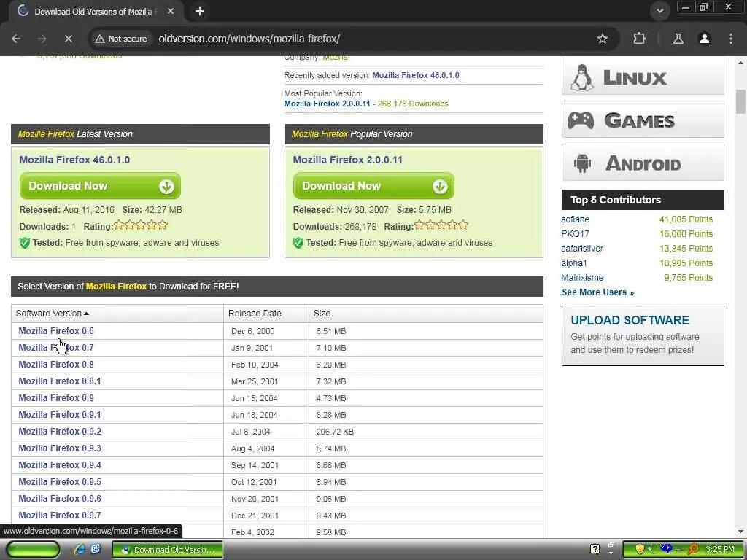Open Mozilla Firefox 0.9.2 version
This screenshot has height=560, width=747.
[x=60, y=432]
